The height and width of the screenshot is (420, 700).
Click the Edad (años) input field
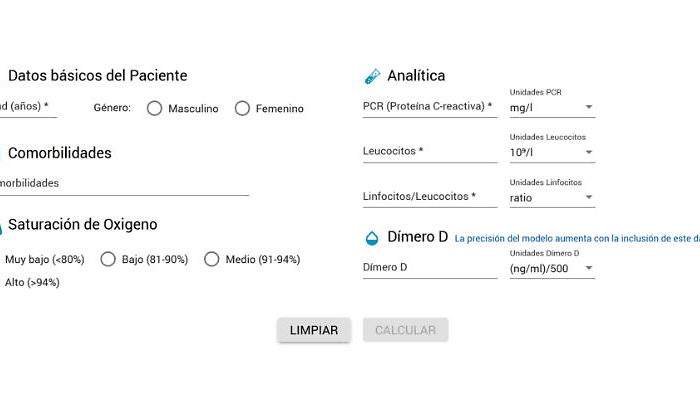pos(29,107)
